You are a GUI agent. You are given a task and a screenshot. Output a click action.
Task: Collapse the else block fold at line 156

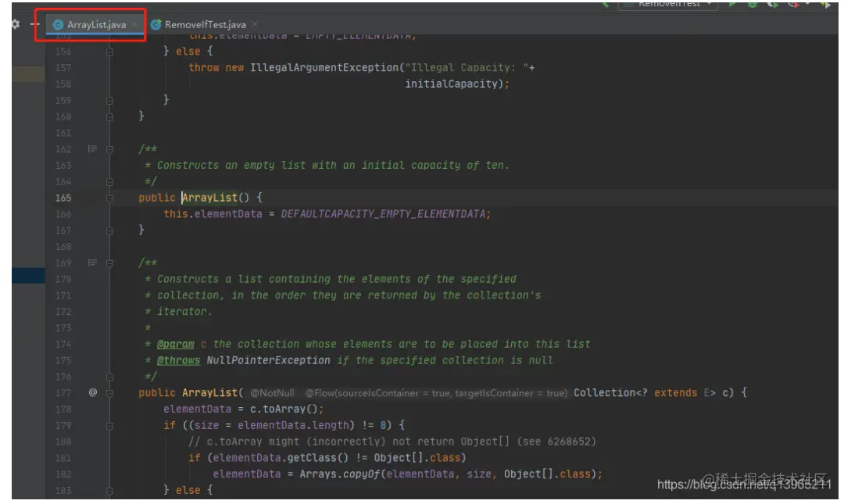pos(110,52)
